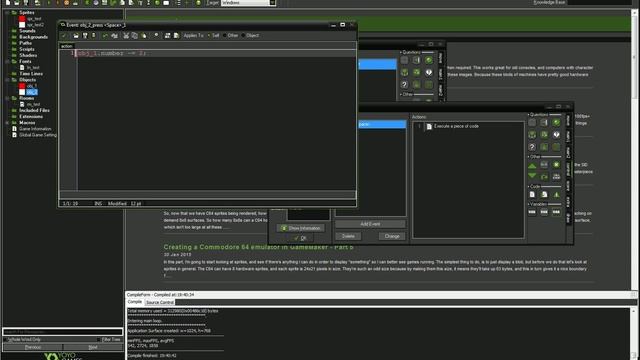Image resolution: width=640 pixels, height=360 pixels.
Task: Select the End Block down-triangle action icon
Action: point(532,176)
